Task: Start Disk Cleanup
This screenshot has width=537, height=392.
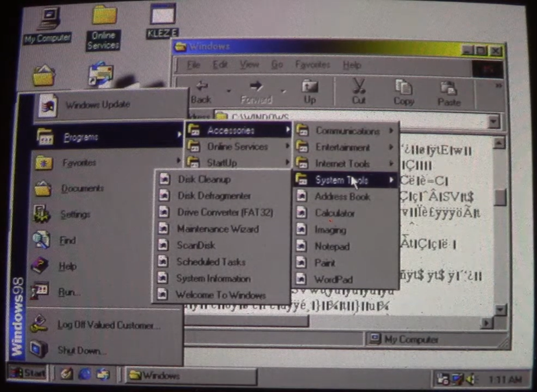Action: tap(222, 179)
